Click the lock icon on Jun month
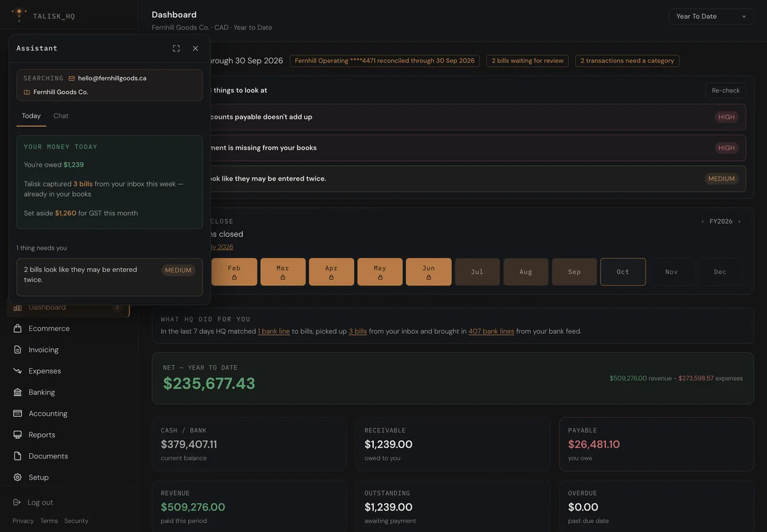Viewport: 767px width, 532px height. point(428,278)
